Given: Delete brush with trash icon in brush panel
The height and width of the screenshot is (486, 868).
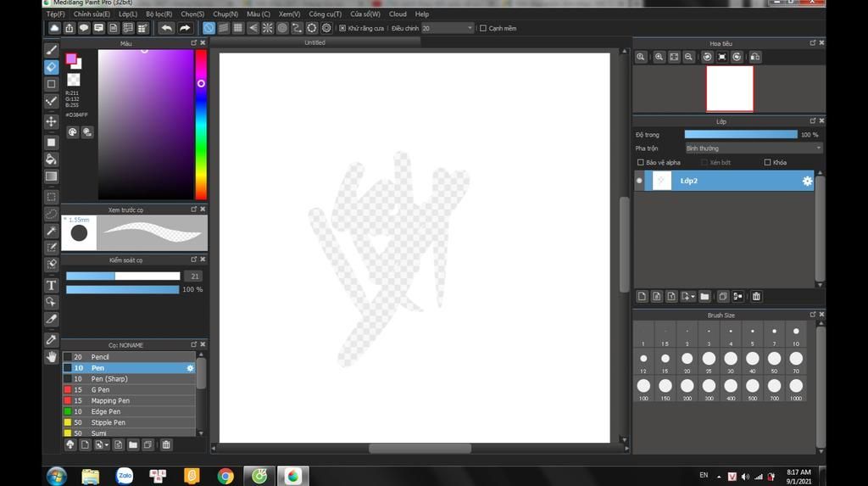Looking at the screenshot, I should click(x=166, y=445).
